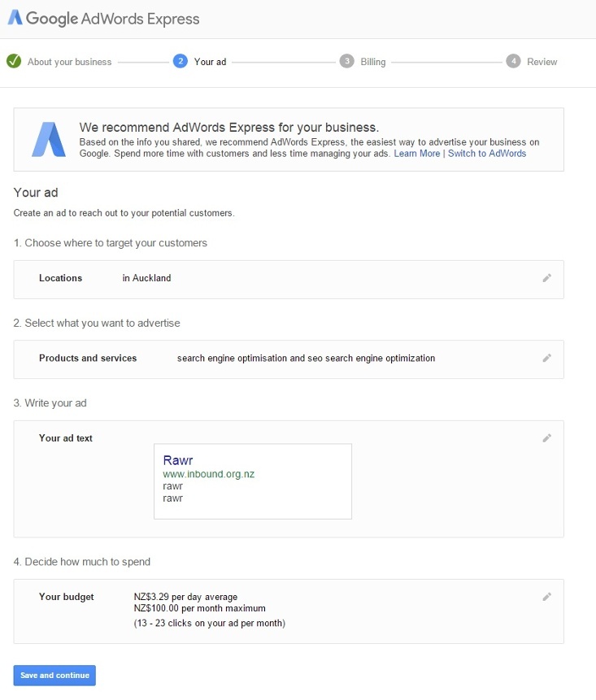Click '4. Decide how much to spend' heading

click(x=81, y=562)
